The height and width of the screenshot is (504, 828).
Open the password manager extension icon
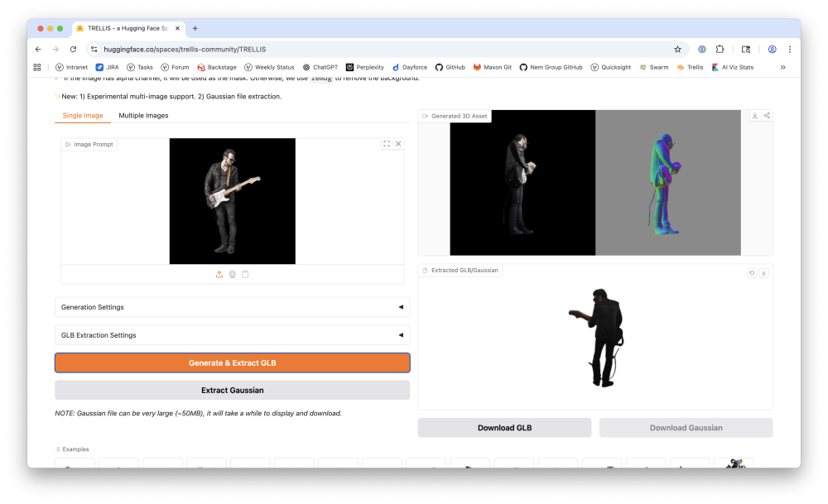702,49
